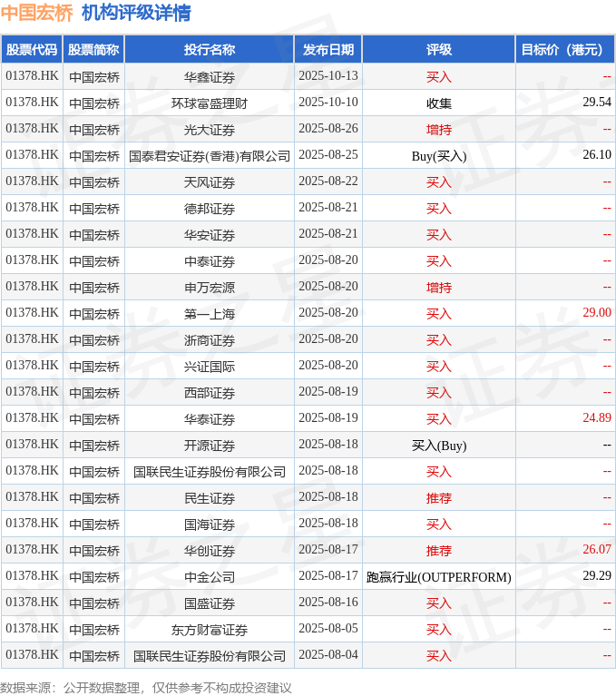This screenshot has width=616, height=696.
Task: Select the 中金公司 cell
Action: pos(210,577)
